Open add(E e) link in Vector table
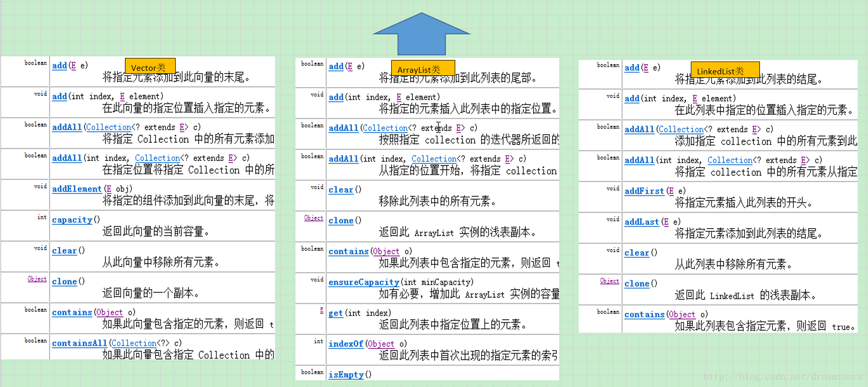The height and width of the screenshot is (387, 868). click(59, 66)
